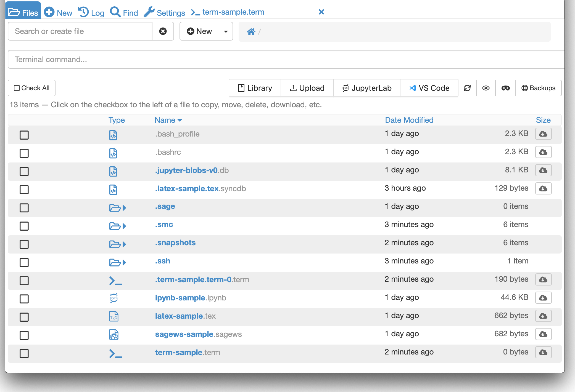Select the sagews-sample.sagews checkbox

pyautogui.click(x=24, y=335)
